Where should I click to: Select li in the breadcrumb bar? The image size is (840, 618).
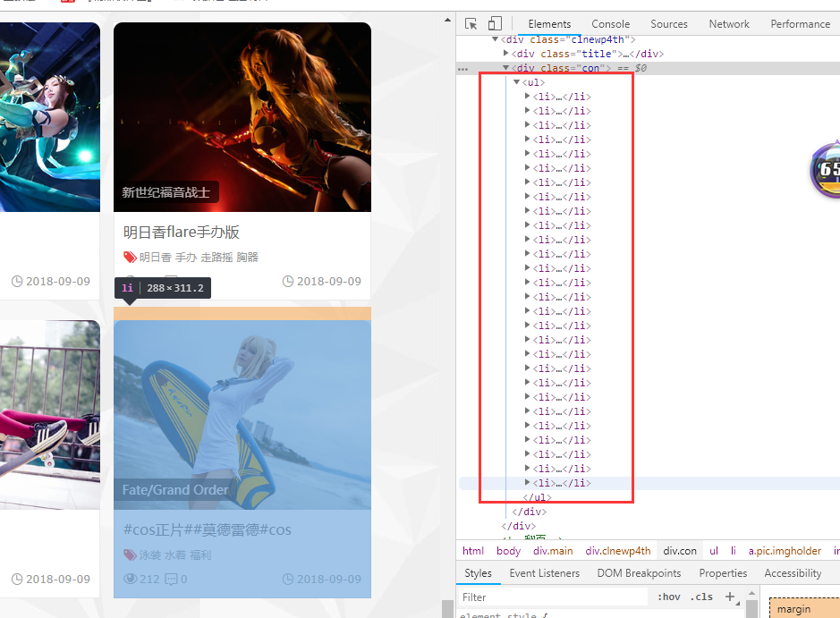pos(734,551)
